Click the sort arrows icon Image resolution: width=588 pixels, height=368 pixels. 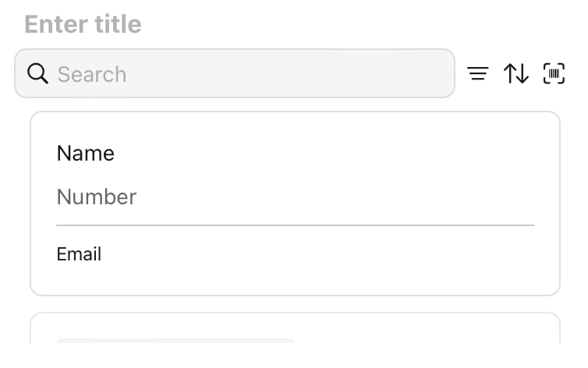coord(516,74)
